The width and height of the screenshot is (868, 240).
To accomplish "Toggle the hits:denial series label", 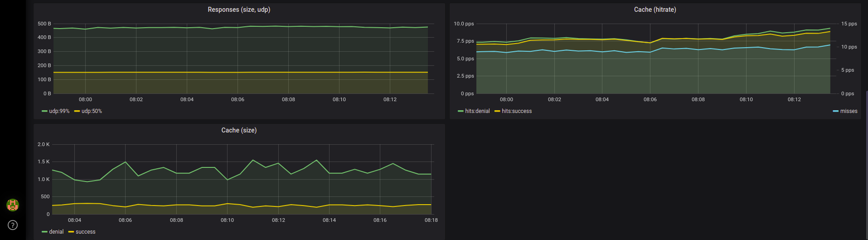I will [477, 111].
